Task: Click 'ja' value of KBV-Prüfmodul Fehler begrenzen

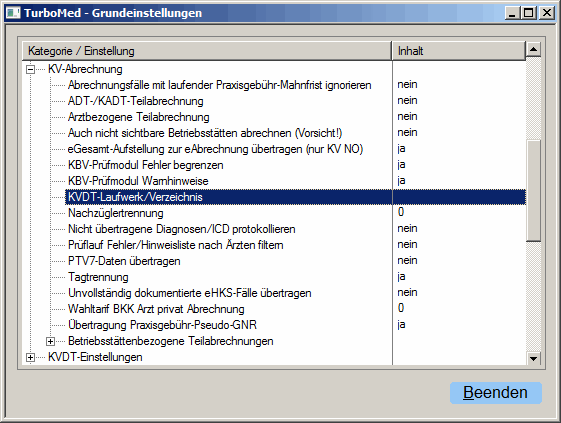Action: pos(401,165)
